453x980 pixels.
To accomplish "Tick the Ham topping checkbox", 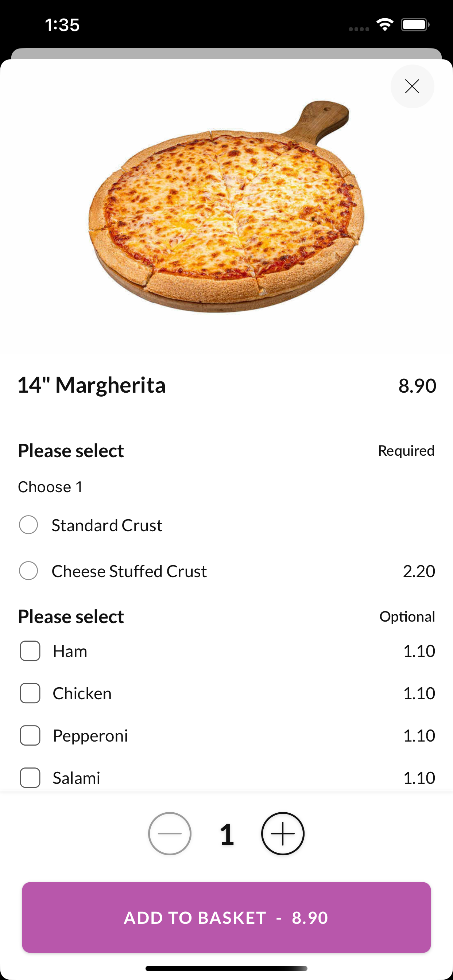I will (x=30, y=651).
